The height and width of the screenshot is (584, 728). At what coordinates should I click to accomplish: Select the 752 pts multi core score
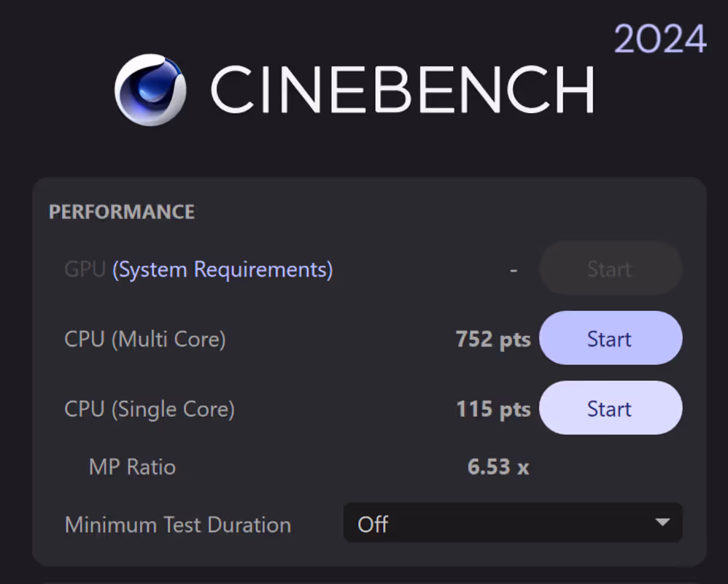tap(493, 339)
